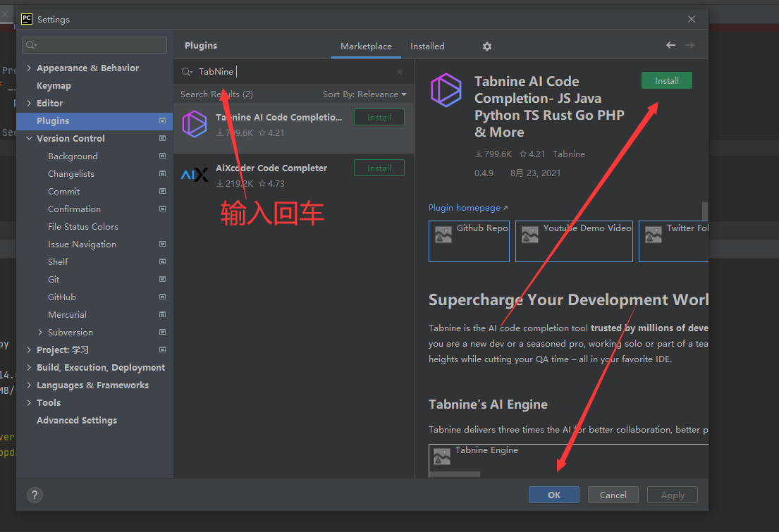This screenshot has width=779, height=532.
Task: Click the project-level icon beside Background
Action: click(162, 156)
